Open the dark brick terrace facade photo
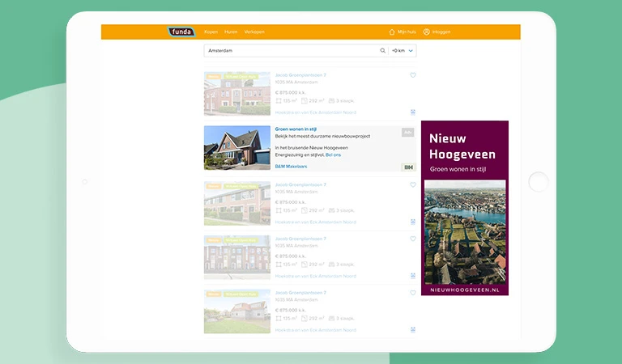Viewport: 622px width, 364px height. click(x=237, y=257)
